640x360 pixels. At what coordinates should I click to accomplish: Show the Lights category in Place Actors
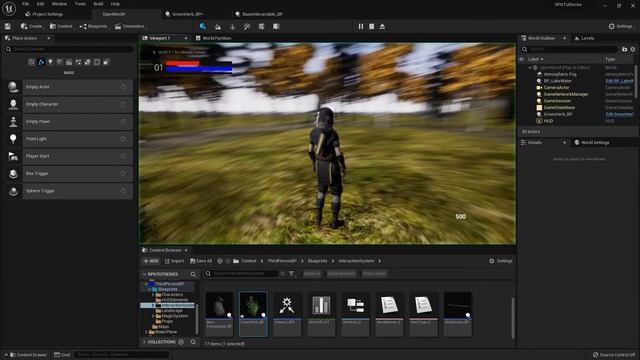click(x=50, y=62)
